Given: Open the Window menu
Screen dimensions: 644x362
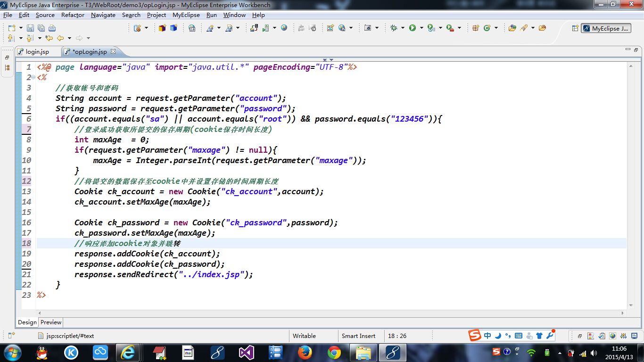Looking at the screenshot, I should coord(234,15).
